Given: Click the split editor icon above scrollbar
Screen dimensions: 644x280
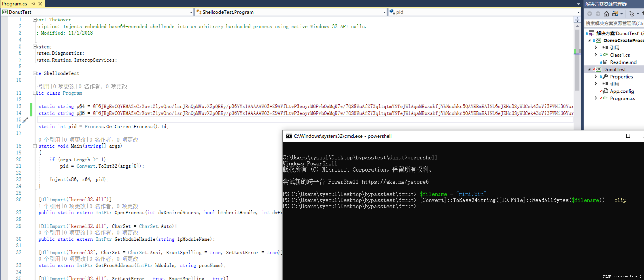Looking at the screenshot, I should click(577, 20).
